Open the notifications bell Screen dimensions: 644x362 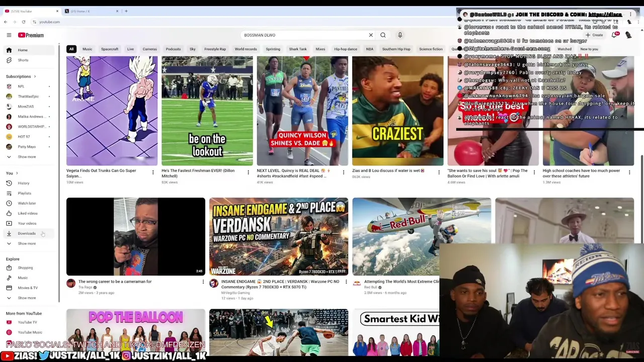(614, 35)
